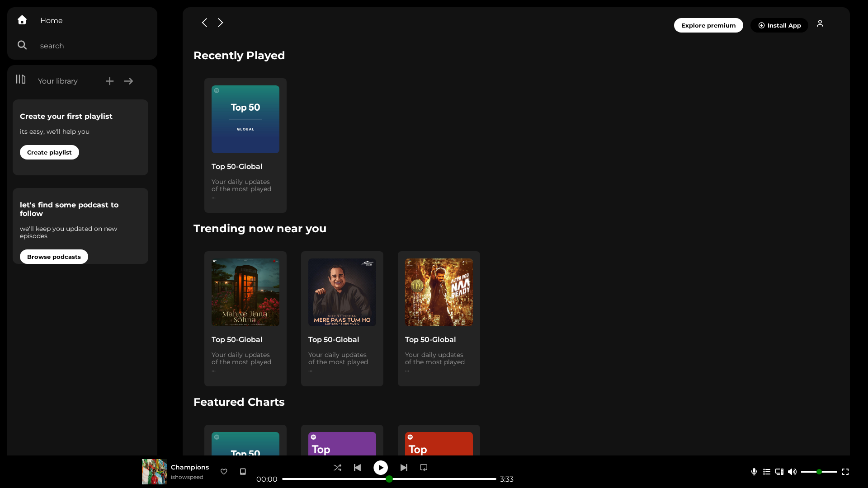Open Mere Paas Tum Ho album cover
The width and height of the screenshot is (868, 488).
click(342, 292)
